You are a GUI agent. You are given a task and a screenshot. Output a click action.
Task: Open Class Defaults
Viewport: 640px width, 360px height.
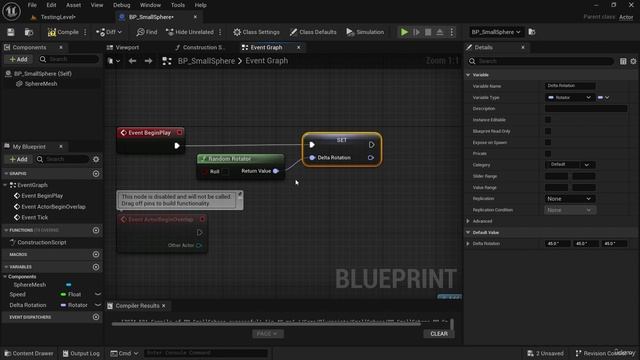[x=313, y=32]
